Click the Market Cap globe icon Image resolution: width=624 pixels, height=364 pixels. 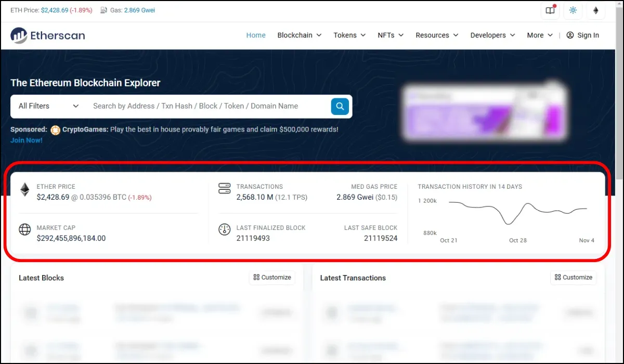(25, 229)
